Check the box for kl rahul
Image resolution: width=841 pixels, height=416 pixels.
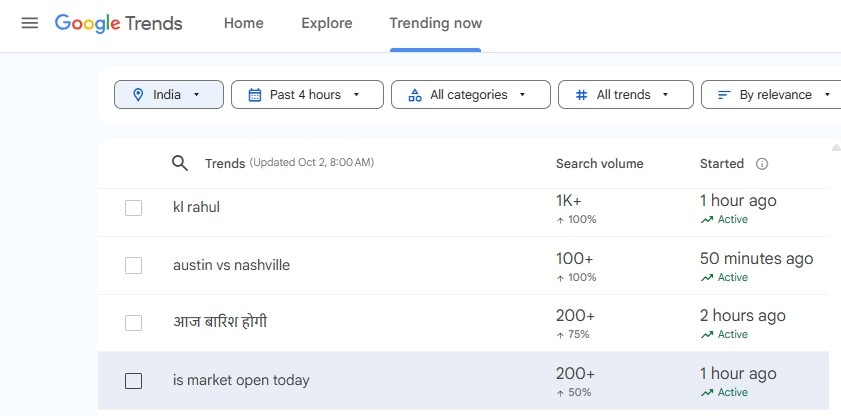pos(133,208)
